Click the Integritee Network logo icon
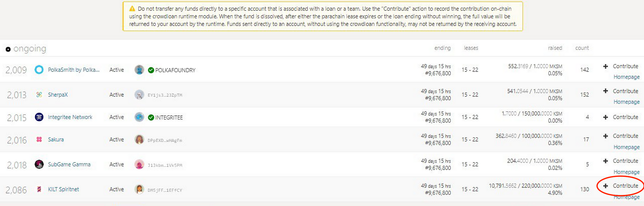Image resolution: width=644 pixels, height=206 pixels. (x=39, y=117)
